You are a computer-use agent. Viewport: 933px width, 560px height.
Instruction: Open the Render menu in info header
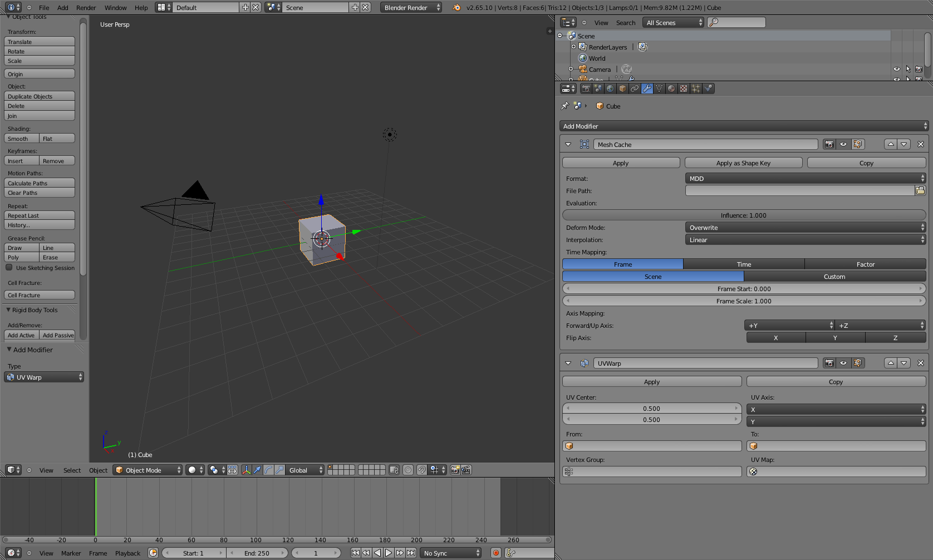point(86,7)
